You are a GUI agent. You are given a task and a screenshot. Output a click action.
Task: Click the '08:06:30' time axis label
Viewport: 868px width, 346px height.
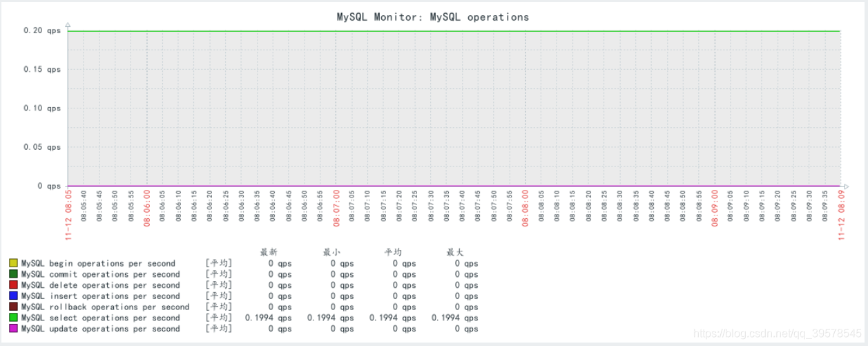pyautogui.click(x=242, y=206)
